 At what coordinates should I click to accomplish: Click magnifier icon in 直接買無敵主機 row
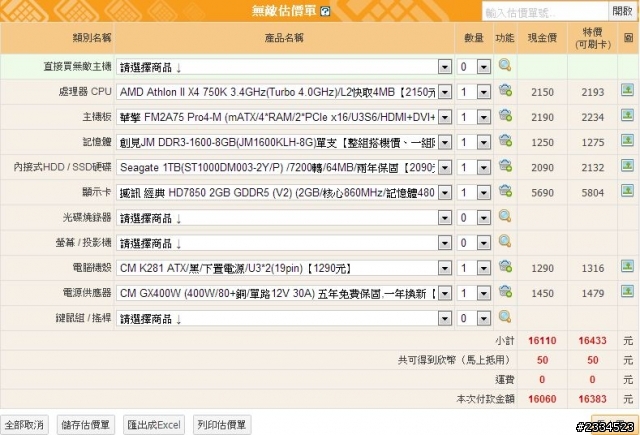(x=505, y=65)
